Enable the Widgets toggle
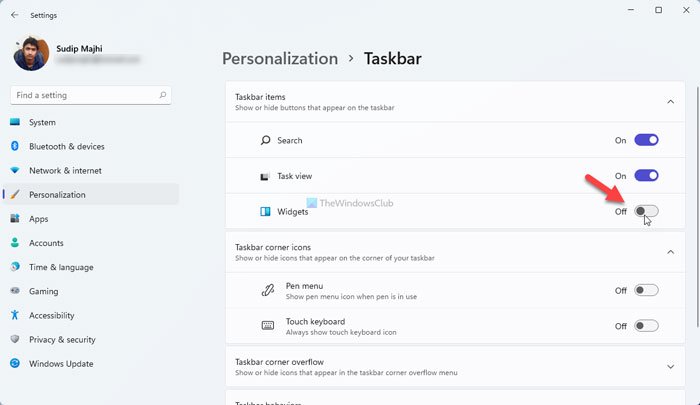This screenshot has width=700, height=405. [x=646, y=211]
